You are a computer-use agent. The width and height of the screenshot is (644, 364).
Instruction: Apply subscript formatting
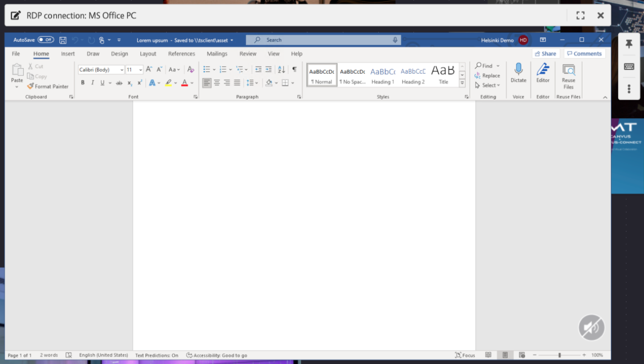click(130, 82)
